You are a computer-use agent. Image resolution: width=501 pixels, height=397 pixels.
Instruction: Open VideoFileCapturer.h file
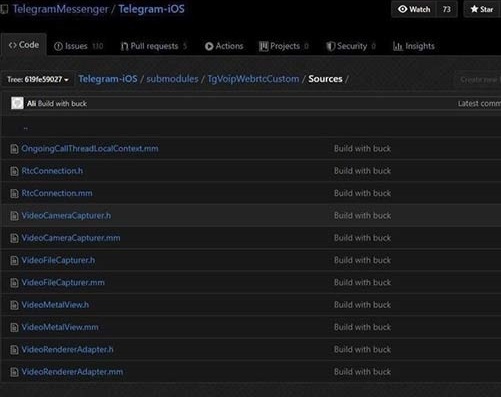(x=58, y=260)
